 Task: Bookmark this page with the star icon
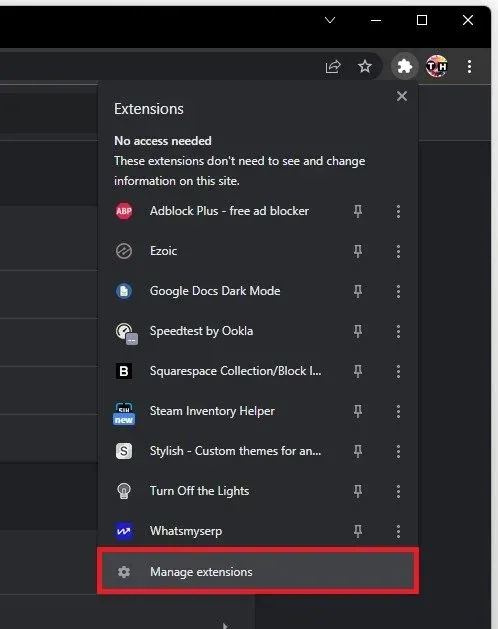pos(364,66)
